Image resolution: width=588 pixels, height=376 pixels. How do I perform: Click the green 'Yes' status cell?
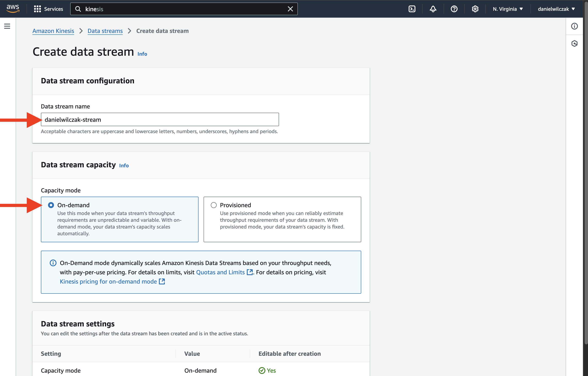pos(267,370)
